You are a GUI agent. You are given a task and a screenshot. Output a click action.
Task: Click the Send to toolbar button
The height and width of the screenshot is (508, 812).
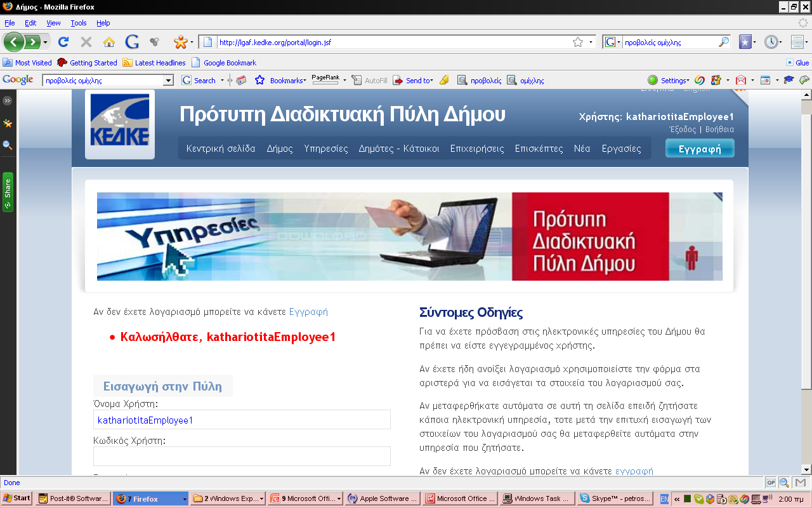[413, 81]
